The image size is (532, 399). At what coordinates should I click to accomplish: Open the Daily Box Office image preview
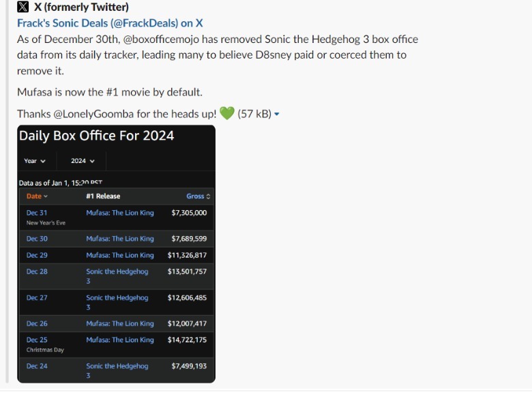coord(116,254)
